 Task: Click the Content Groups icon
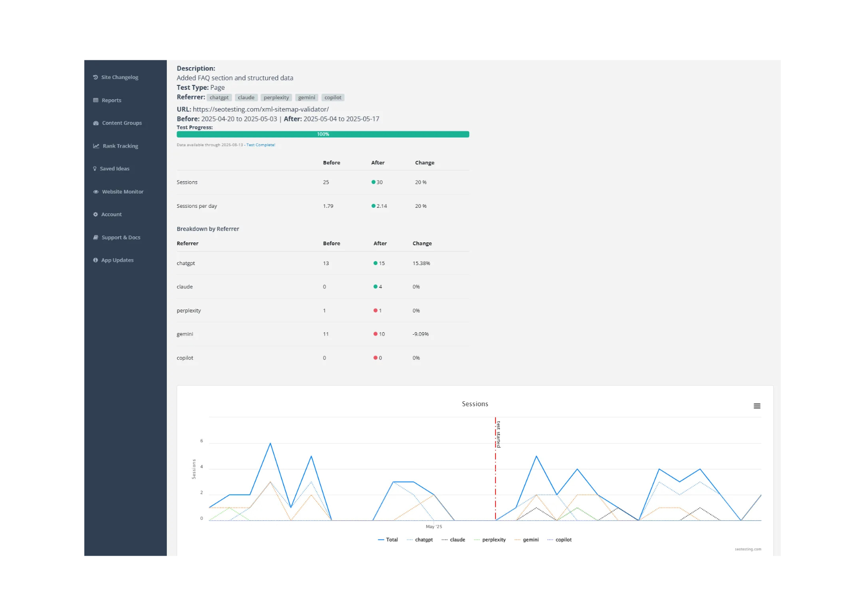(x=96, y=123)
